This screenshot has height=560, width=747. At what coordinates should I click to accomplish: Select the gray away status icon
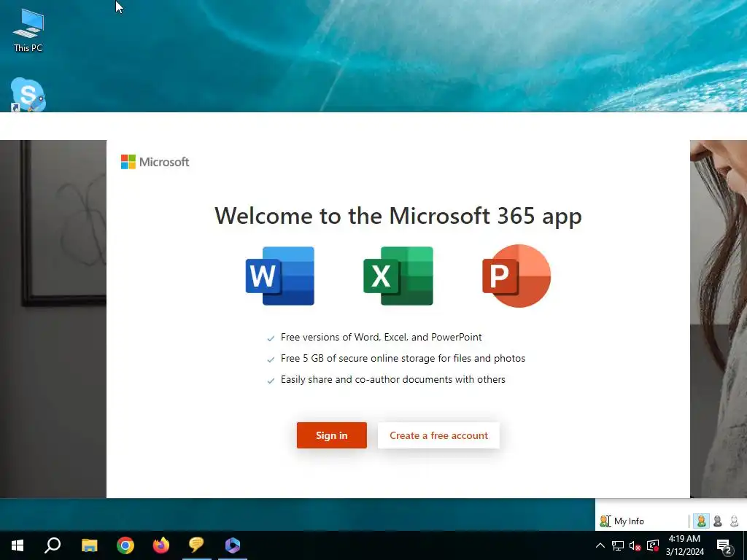[x=718, y=521]
